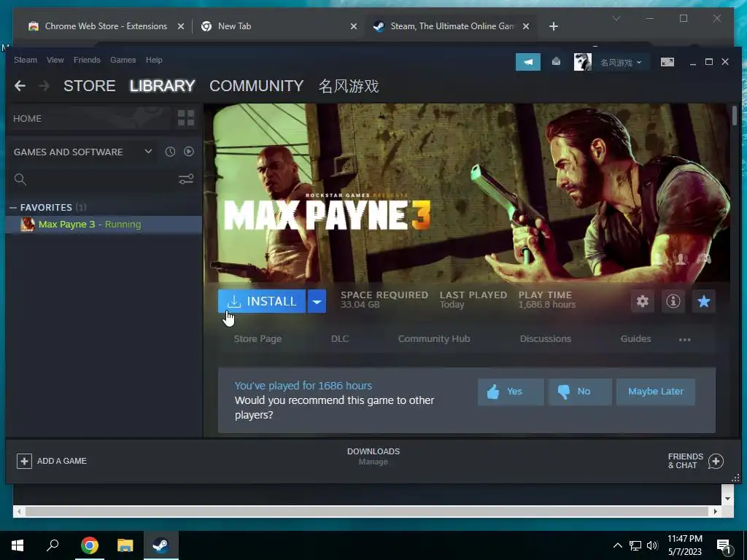Click the Steam announcements megaphone icon
The width and height of the screenshot is (747, 560).
coord(528,62)
